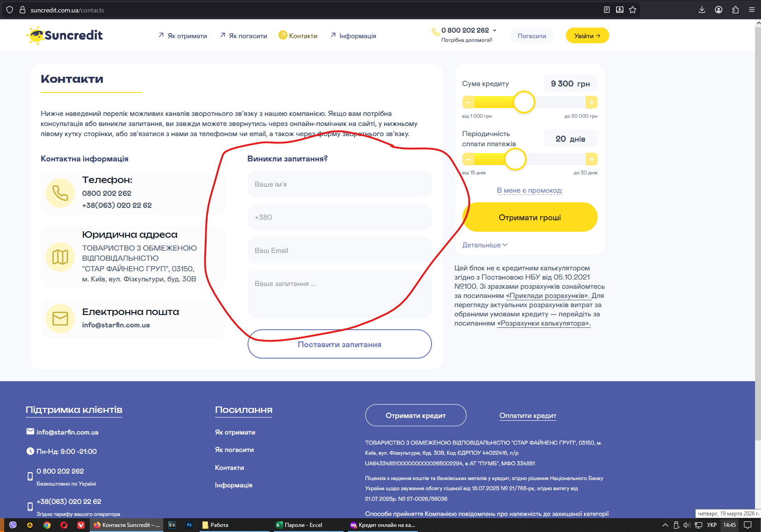Viewport: 761px width, 532px height.
Task: Click the Ваш Email input field
Action: pyautogui.click(x=340, y=250)
